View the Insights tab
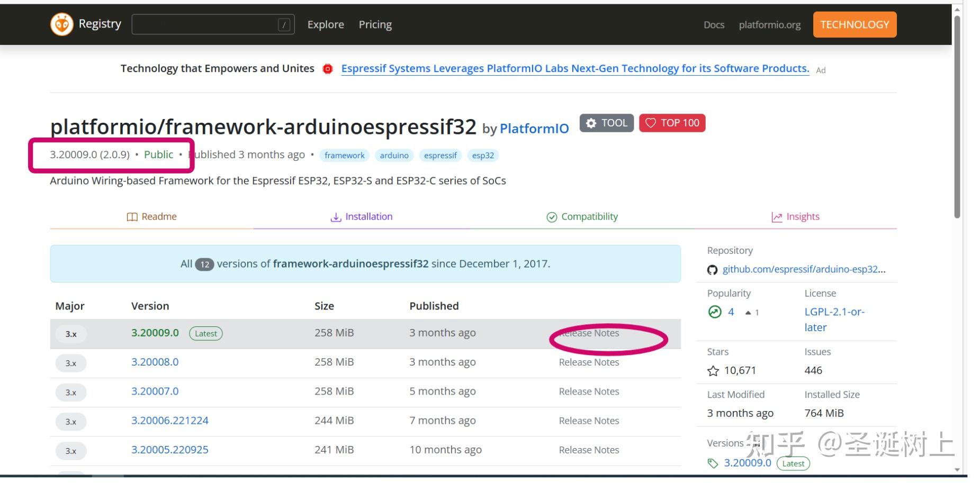 coord(795,217)
